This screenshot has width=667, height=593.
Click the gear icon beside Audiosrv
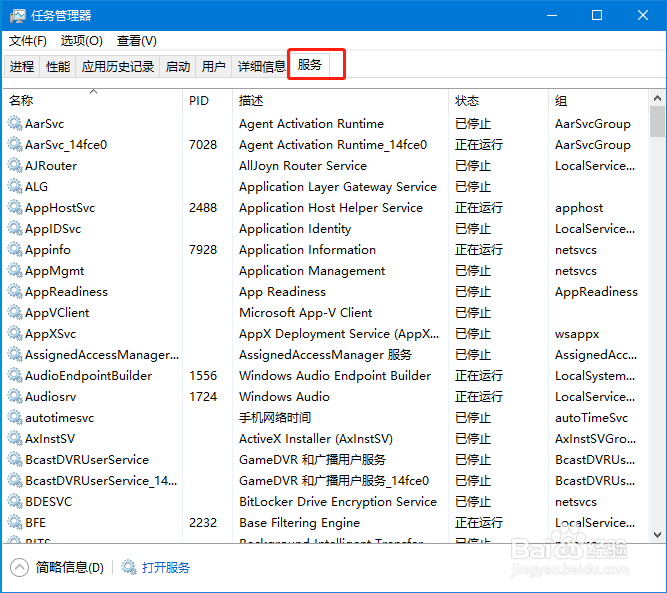click(x=15, y=396)
